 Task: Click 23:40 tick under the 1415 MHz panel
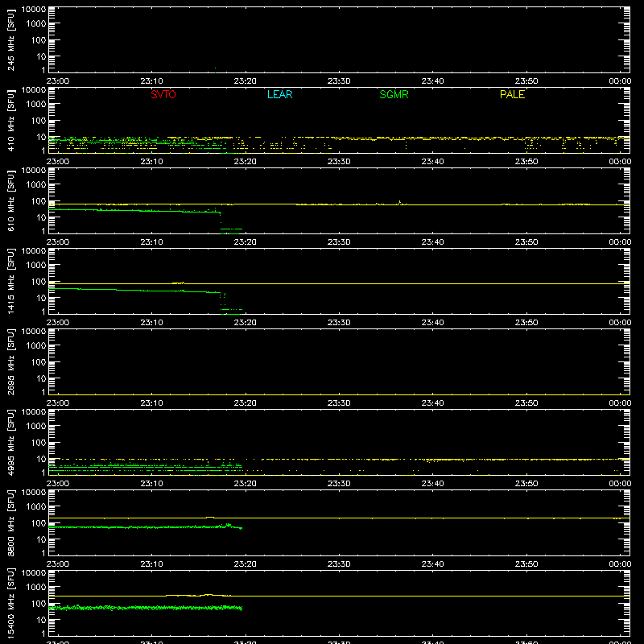point(432,323)
